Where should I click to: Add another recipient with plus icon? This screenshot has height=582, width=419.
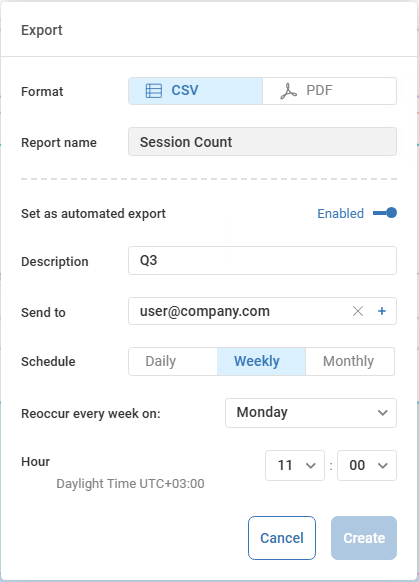click(382, 311)
